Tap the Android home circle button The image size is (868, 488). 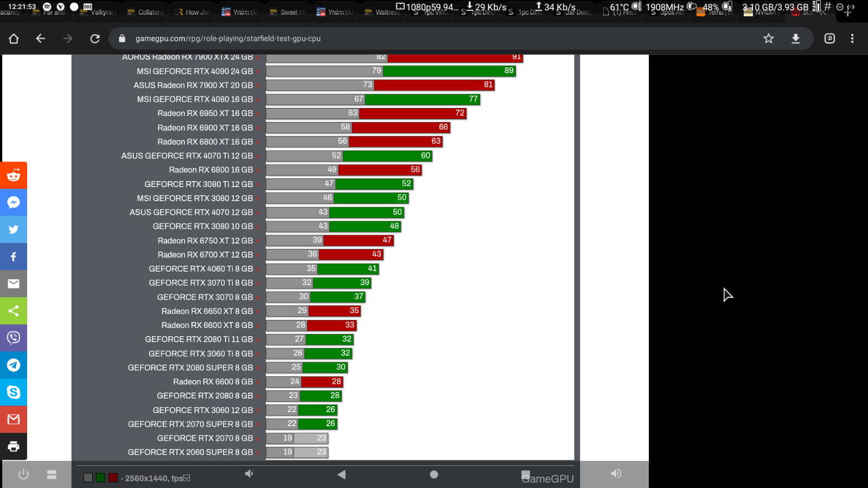[x=434, y=474]
